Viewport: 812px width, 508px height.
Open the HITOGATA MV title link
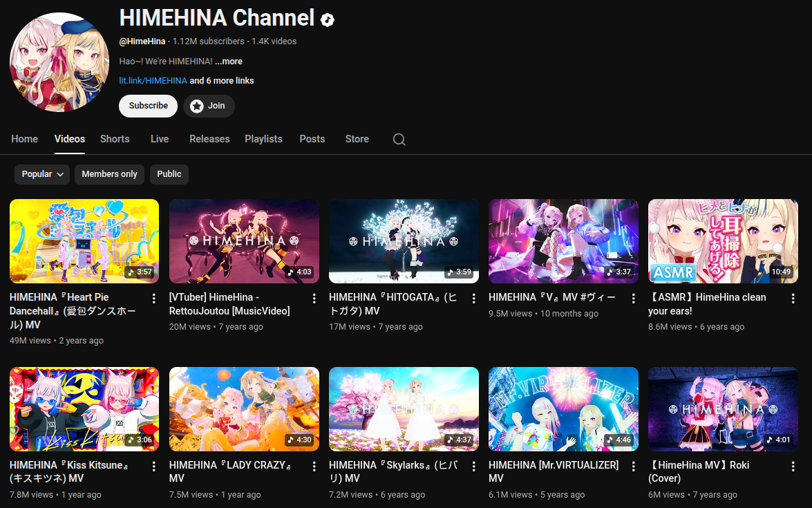tap(394, 304)
